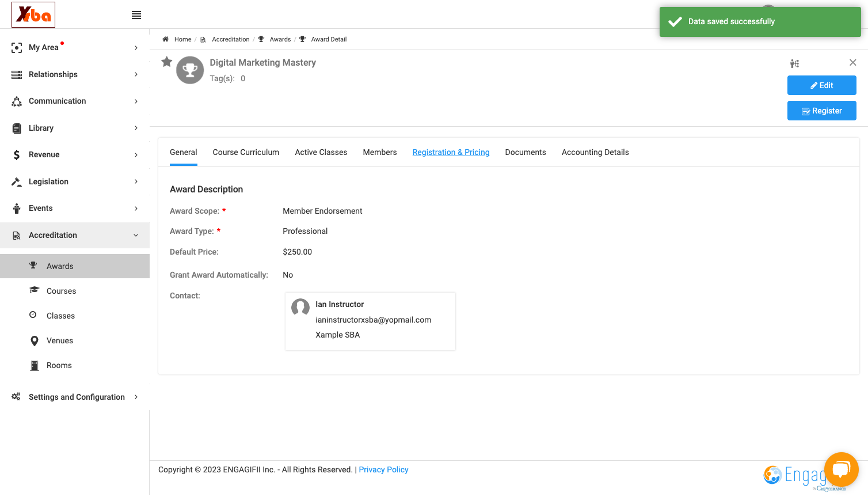Open the Privacy Policy link
The width and height of the screenshot is (868, 496).
(383, 470)
